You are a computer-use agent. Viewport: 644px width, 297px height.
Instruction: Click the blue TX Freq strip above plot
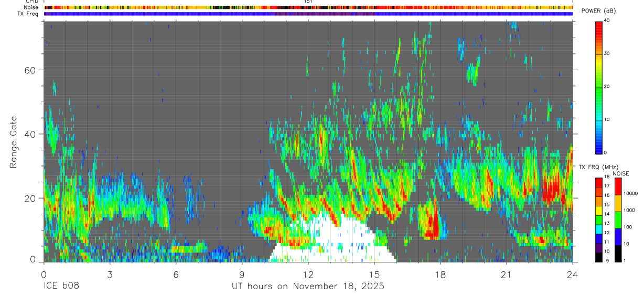tap(308, 14)
